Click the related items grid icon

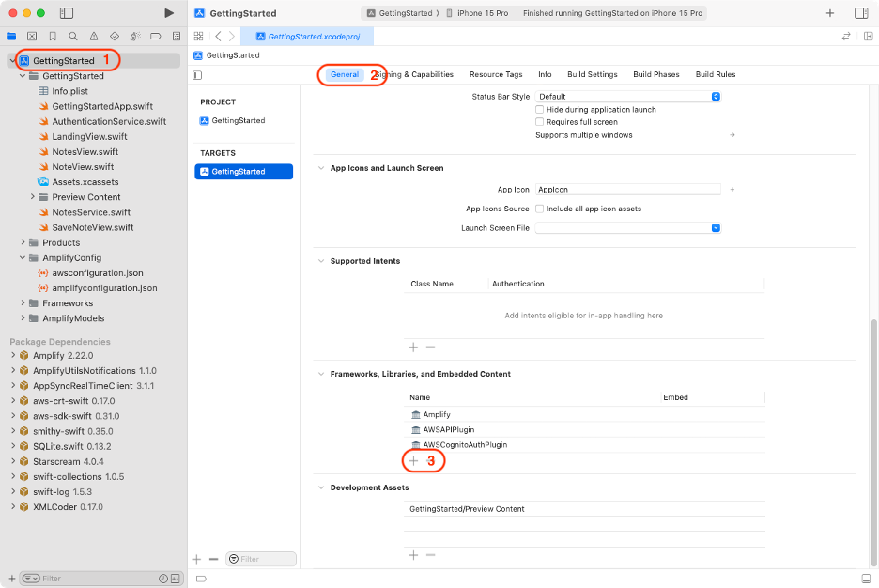point(198,37)
